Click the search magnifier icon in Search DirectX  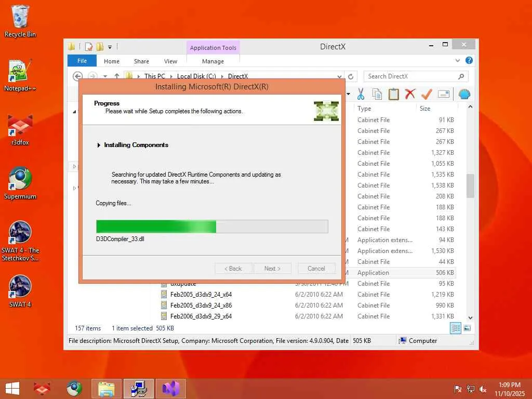(x=461, y=76)
